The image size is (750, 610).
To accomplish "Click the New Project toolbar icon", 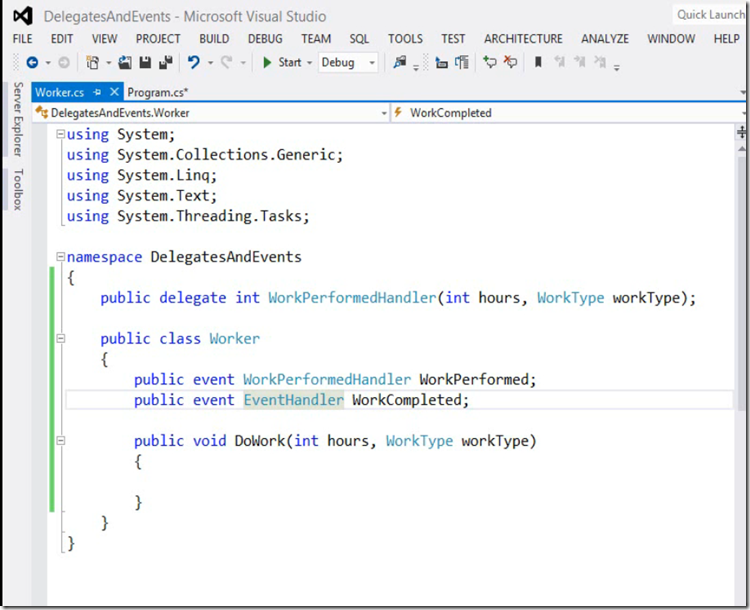I will [x=92, y=62].
